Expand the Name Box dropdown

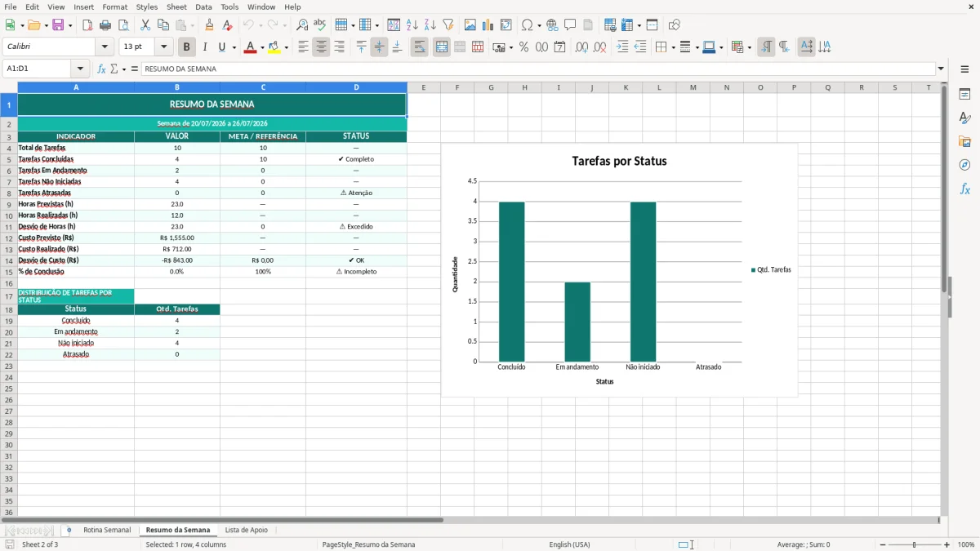[x=80, y=69]
